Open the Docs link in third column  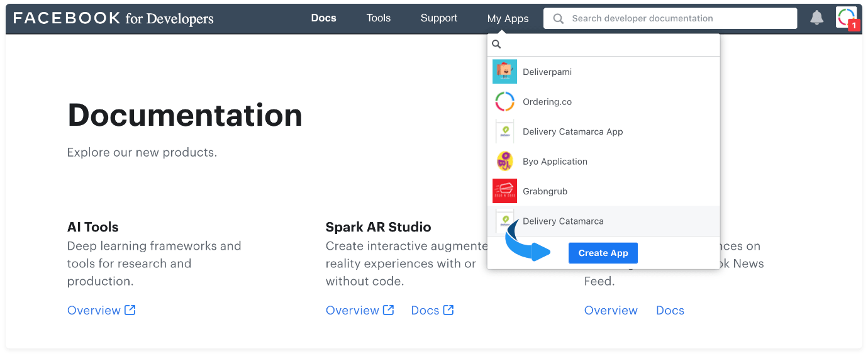[670, 310]
